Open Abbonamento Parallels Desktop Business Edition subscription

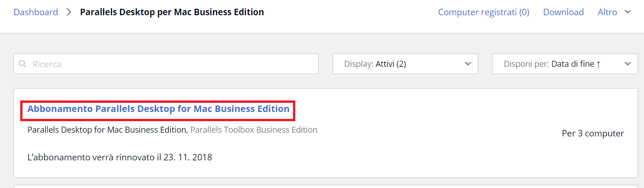(x=158, y=109)
